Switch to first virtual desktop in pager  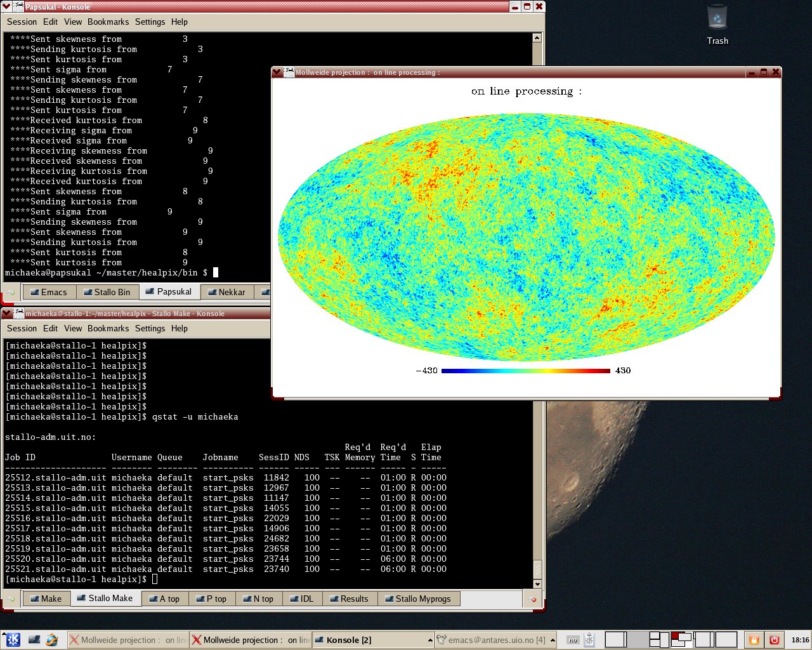point(615,640)
